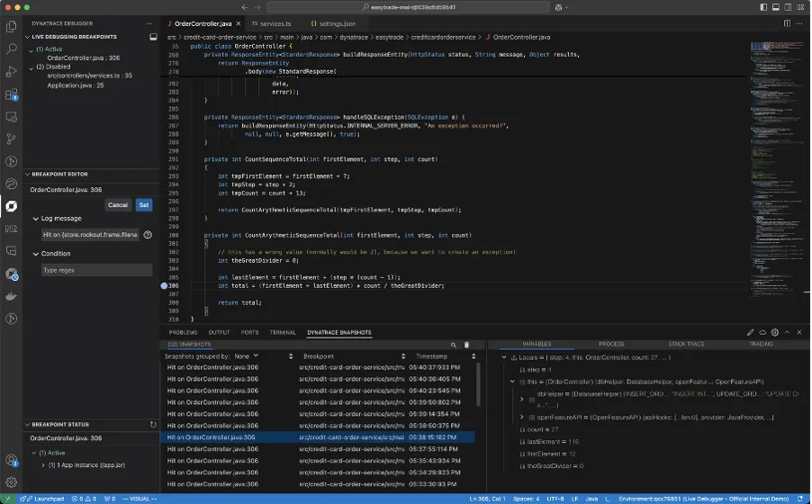Expand the openFeatureAPI variable node

pos(521,417)
